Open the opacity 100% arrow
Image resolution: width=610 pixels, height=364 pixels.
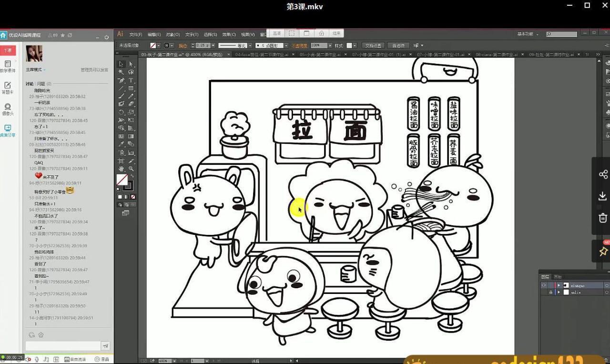330,46
